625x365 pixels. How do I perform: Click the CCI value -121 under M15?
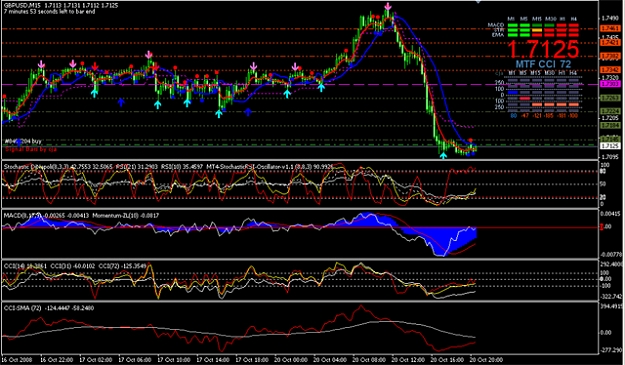click(537, 116)
